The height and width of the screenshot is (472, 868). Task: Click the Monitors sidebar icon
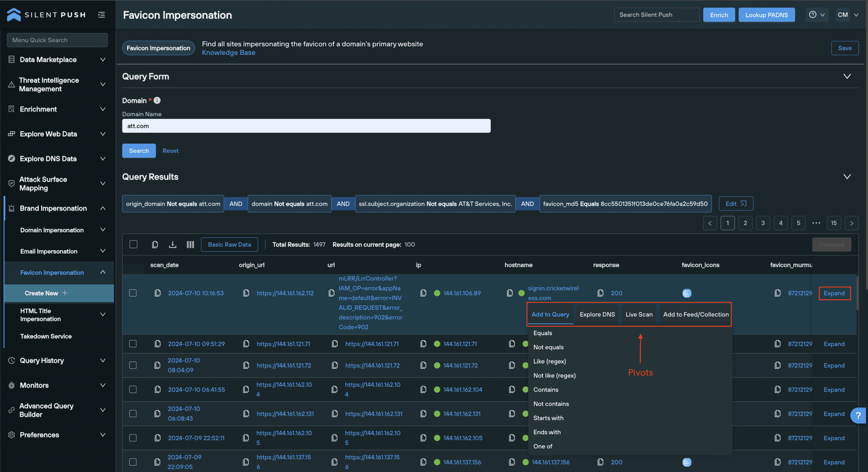click(12, 385)
